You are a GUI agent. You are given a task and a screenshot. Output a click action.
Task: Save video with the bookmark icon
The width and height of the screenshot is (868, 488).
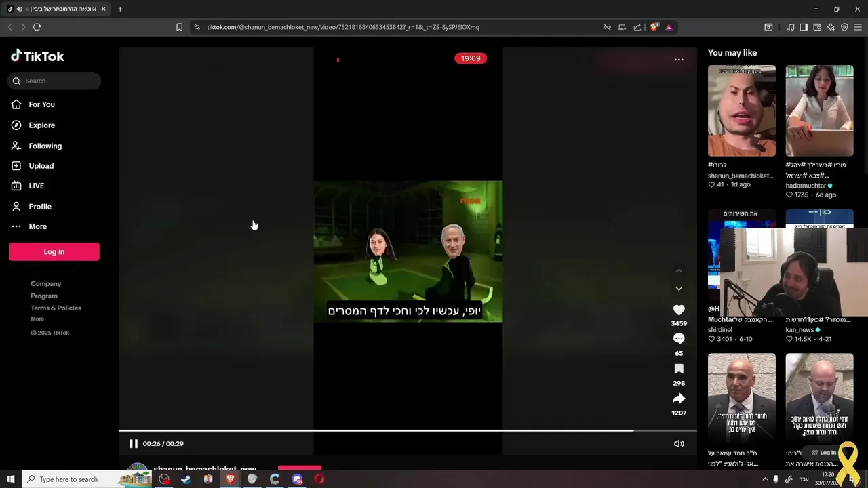point(679,369)
